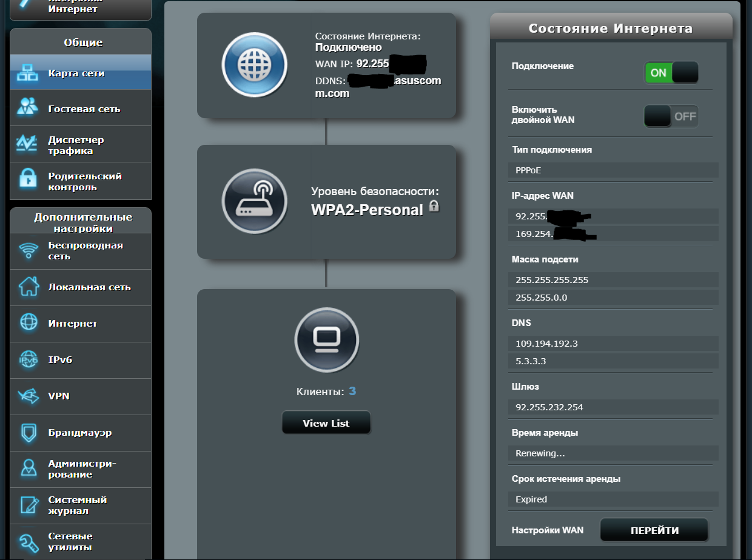752x560 pixels.
Task: Click the router security level icon
Action: pyautogui.click(x=254, y=201)
